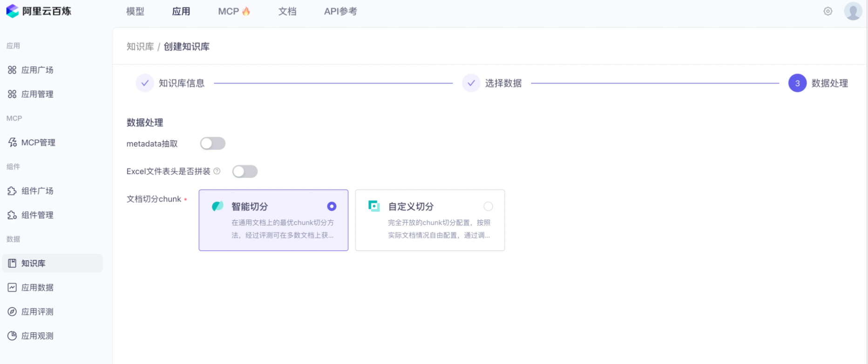Open the 应用 top navigation tab
Screen dimensions: 868x364
pyautogui.click(x=181, y=11)
